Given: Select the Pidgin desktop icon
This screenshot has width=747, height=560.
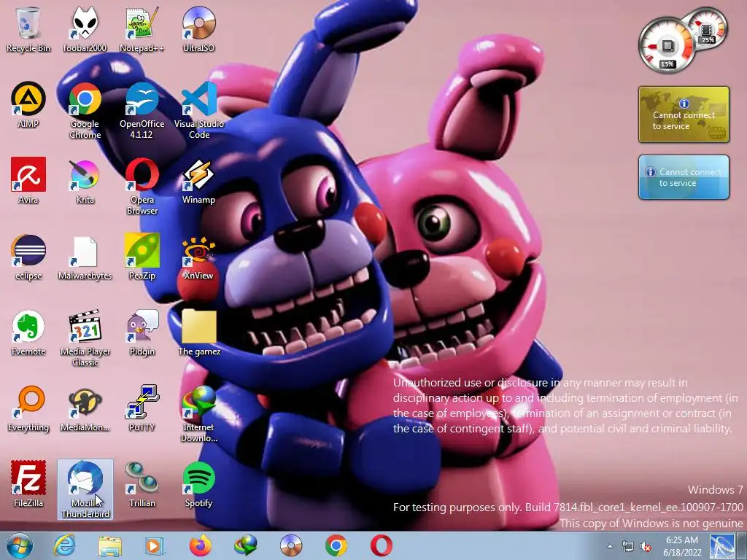Looking at the screenshot, I should 142,332.
